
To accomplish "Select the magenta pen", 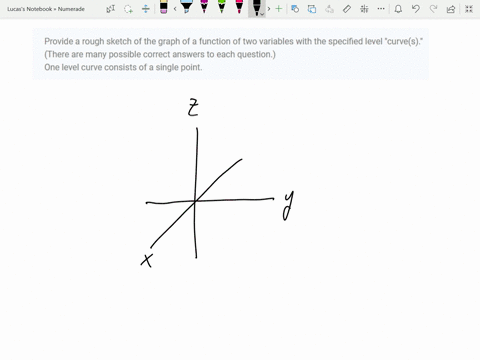I will click(204, 7).
